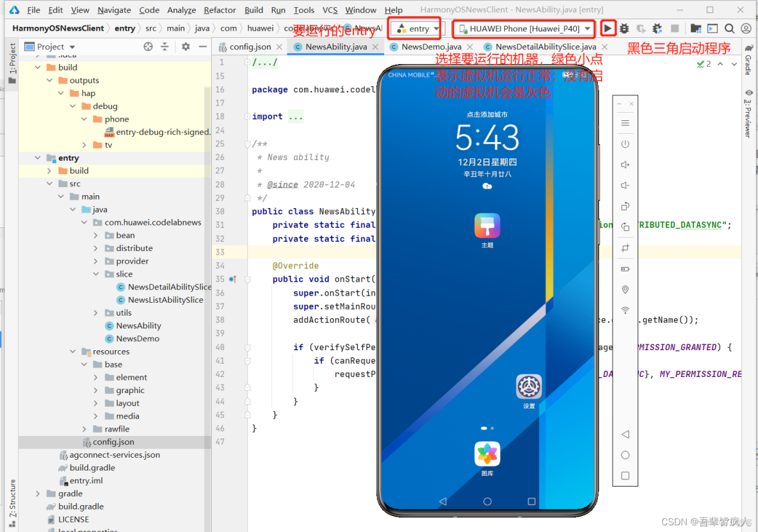This screenshot has width=758, height=532.
Task: Open the search everywhere magnifier
Action: coord(729,29)
